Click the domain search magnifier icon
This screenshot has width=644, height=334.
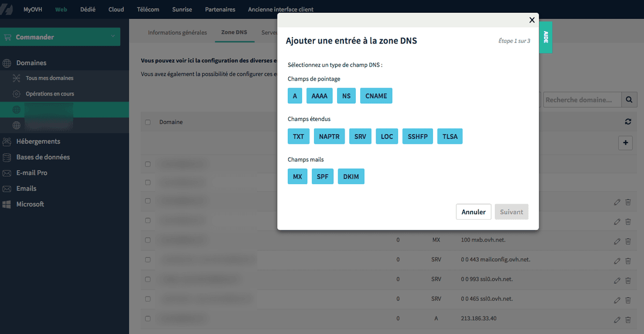(x=629, y=99)
